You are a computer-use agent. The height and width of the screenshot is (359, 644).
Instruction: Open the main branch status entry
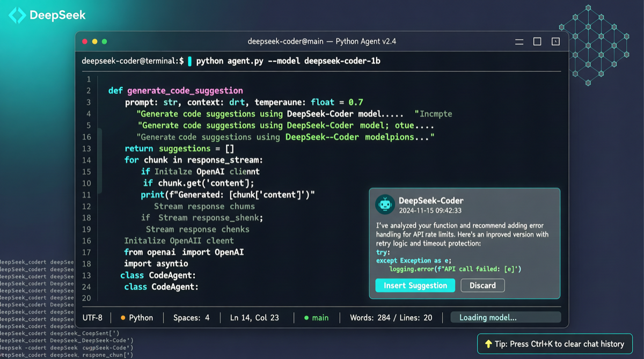pos(316,318)
